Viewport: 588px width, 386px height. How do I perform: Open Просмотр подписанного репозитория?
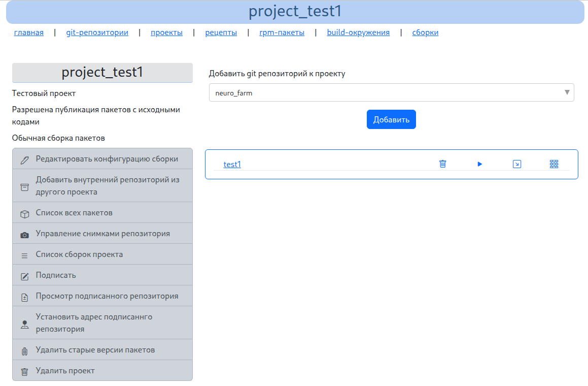(107, 296)
